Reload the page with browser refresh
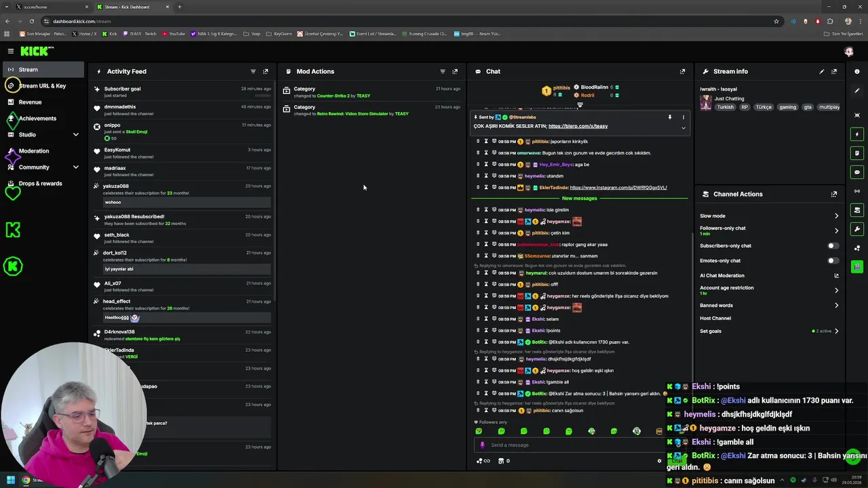 (x=31, y=21)
